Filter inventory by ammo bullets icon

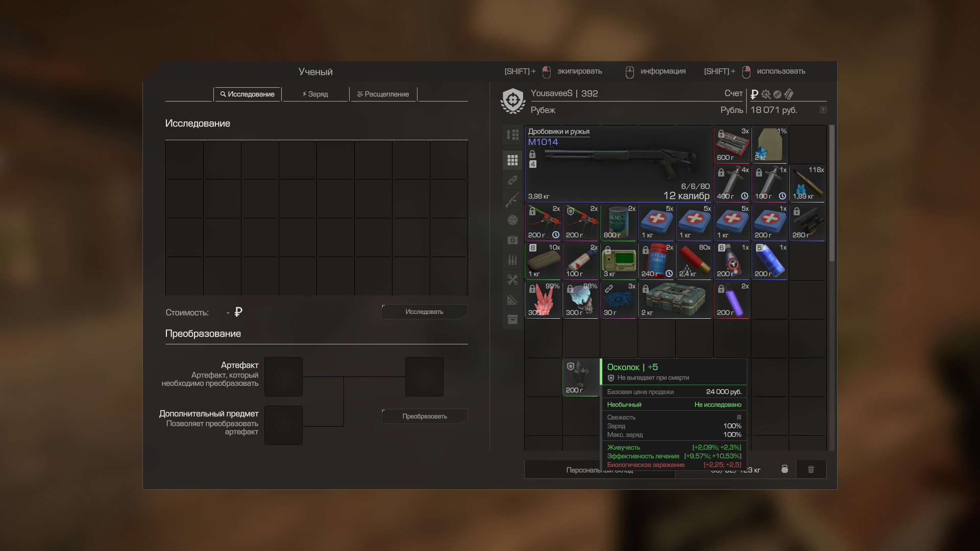coord(512,260)
